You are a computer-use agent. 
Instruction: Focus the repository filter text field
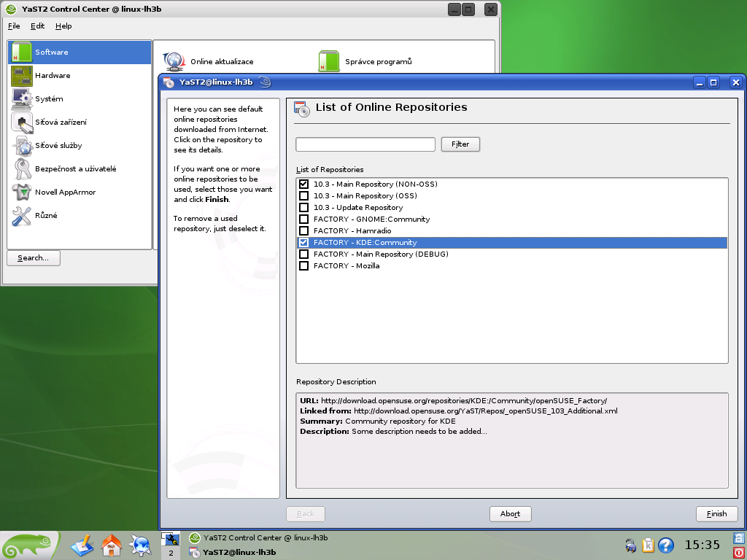pyautogui.click(x=365, y=144)
